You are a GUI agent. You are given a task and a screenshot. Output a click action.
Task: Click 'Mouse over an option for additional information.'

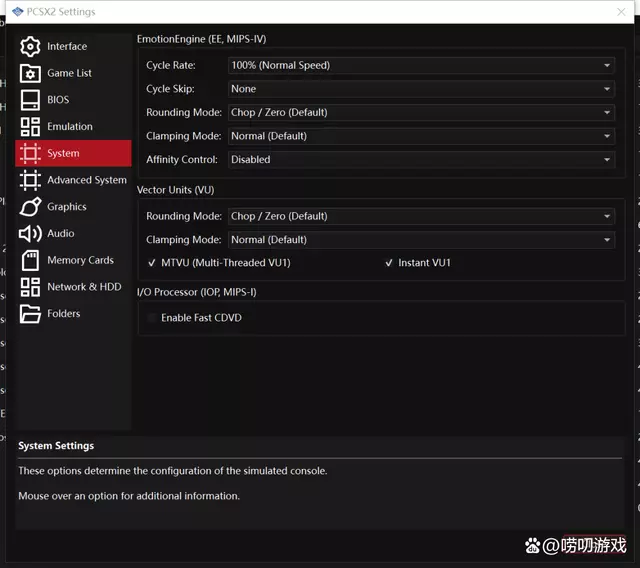[x=129, y=496]
